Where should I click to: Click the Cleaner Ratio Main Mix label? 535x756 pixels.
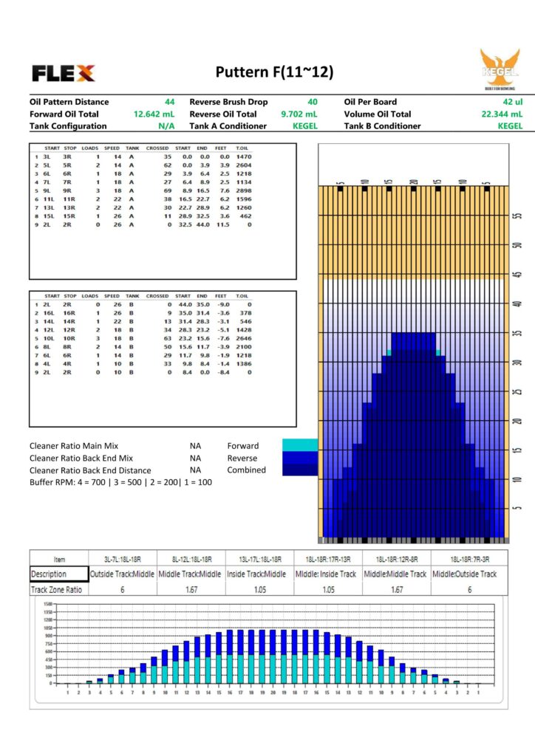pyautogui.click(x=81, y=446)
